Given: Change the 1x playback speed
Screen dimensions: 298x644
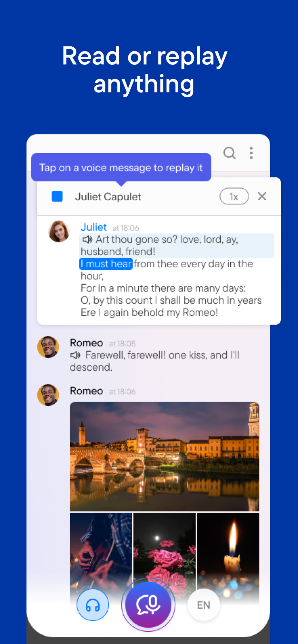Looking at the screenshot, I should pyautogui.click(x=234, y=196).
